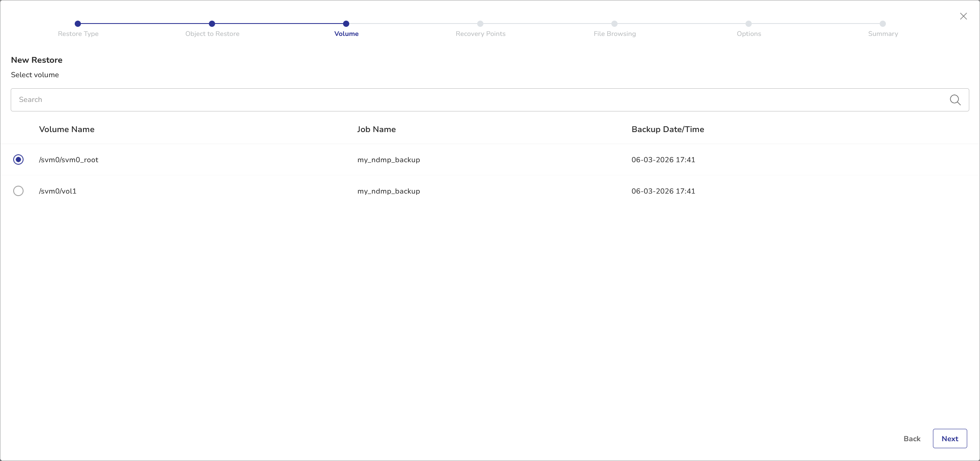The width and height of the screenshot is (980, 461).
Task: Click the File Browsing step dot
Action: click(x=614, y=24)
